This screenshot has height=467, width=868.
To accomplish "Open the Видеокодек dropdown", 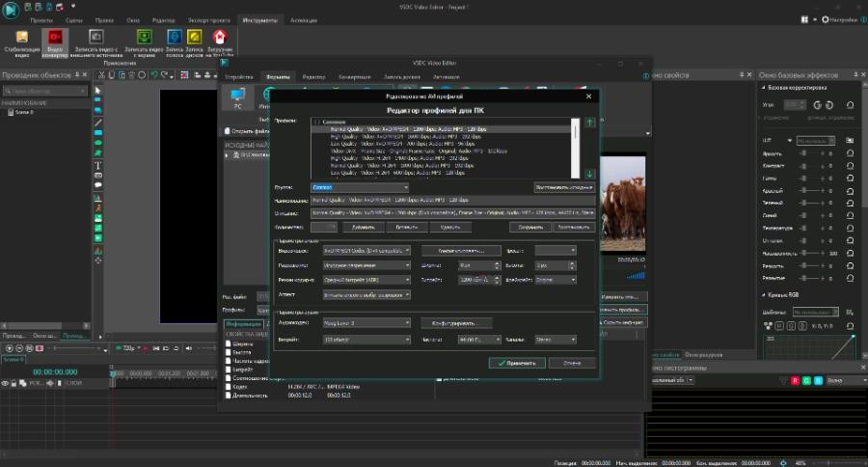I will [366, 251].
